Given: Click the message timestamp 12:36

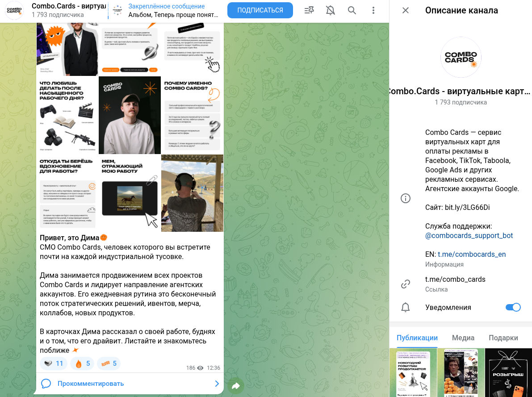Looking at the screenshot, I should point(214,368).
